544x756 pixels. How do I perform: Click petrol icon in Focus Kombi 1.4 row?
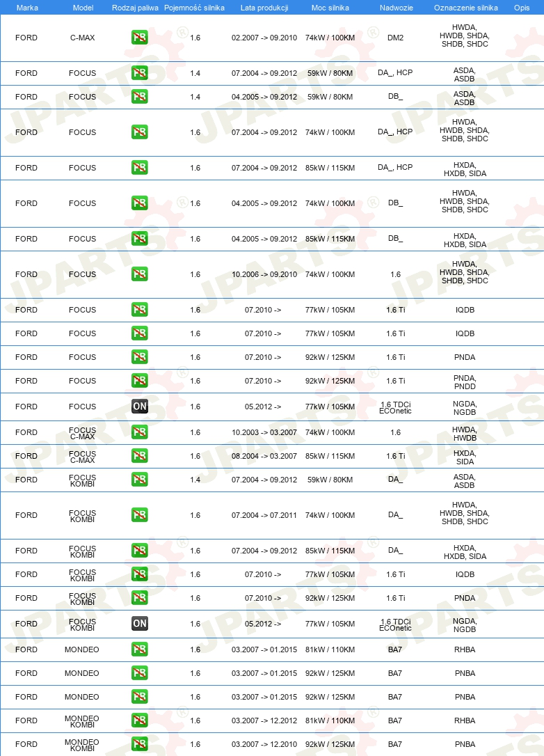pyautogui.click(x=139, y=480)
